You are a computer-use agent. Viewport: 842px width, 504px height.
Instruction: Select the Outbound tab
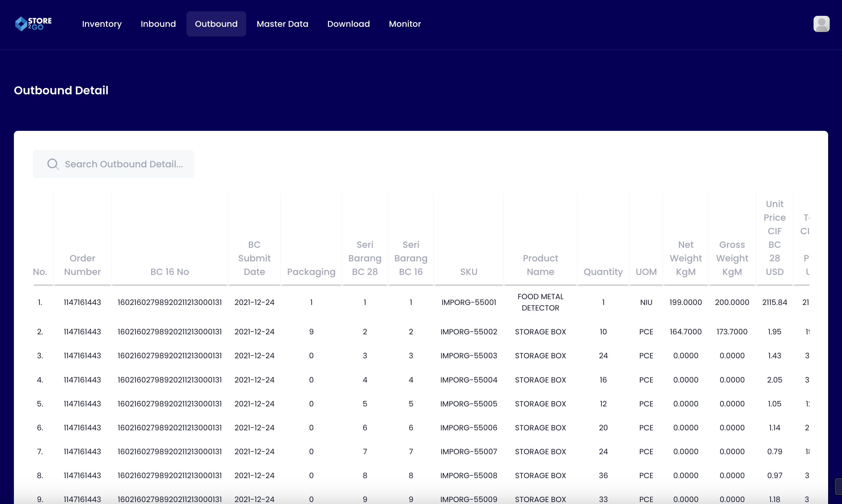(x=216, y=24)
